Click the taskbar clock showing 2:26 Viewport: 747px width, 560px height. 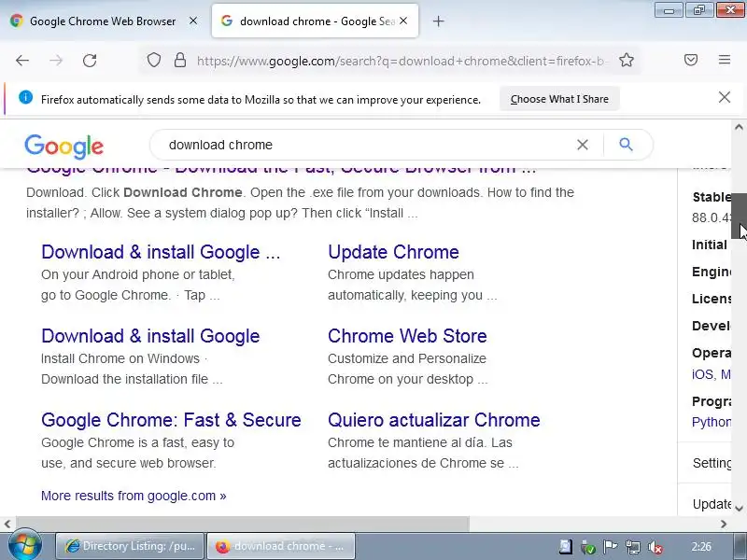[x=701, y=547]
